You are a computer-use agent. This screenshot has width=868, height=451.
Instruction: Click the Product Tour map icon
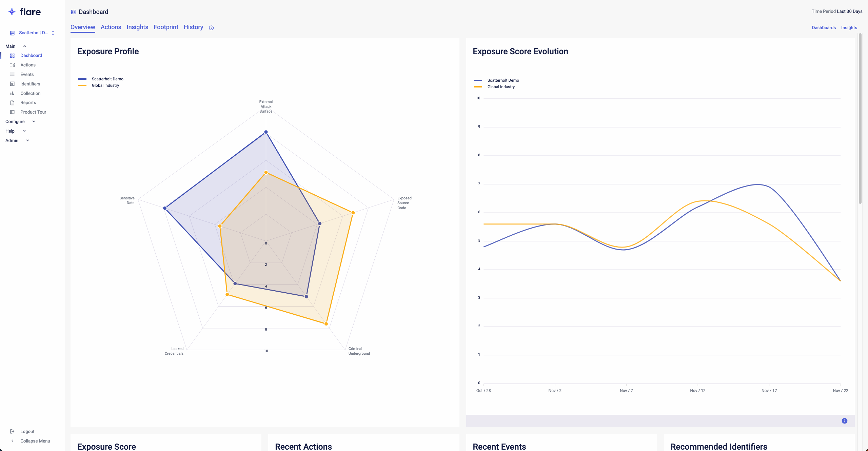coord(12,112)
